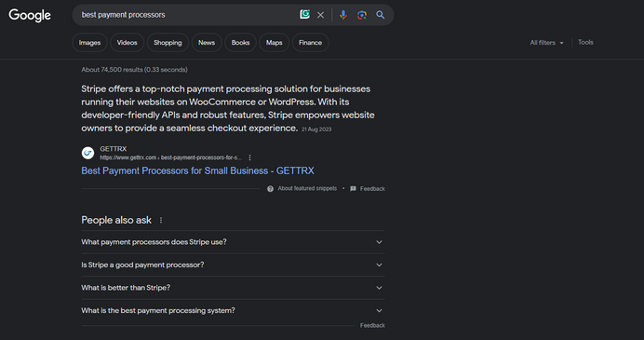Expand "What is the best payment processing system?"
The width and height of the screenshot is (644, 340).
point(233,310)
